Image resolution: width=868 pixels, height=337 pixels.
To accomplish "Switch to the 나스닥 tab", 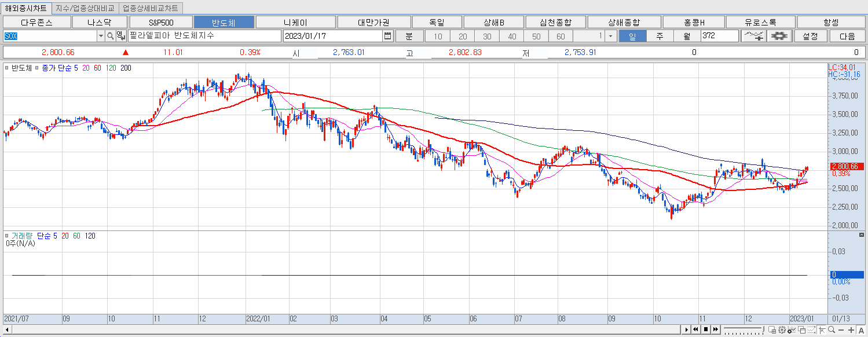I will click(100, 21).
